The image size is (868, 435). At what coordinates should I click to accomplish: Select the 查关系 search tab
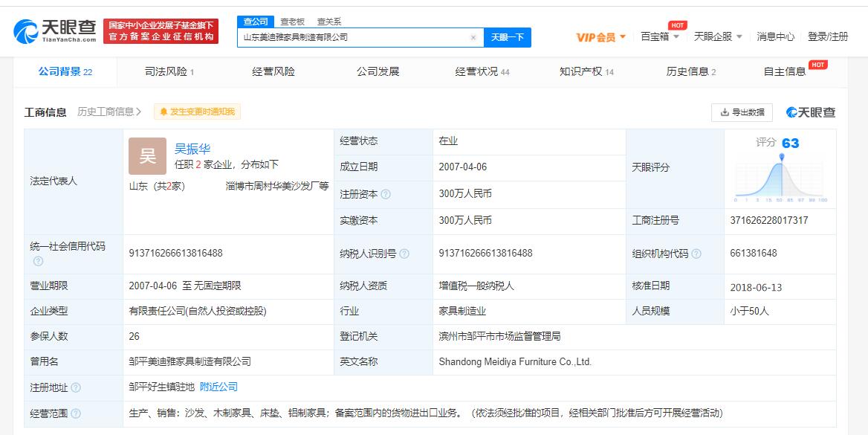328,22
